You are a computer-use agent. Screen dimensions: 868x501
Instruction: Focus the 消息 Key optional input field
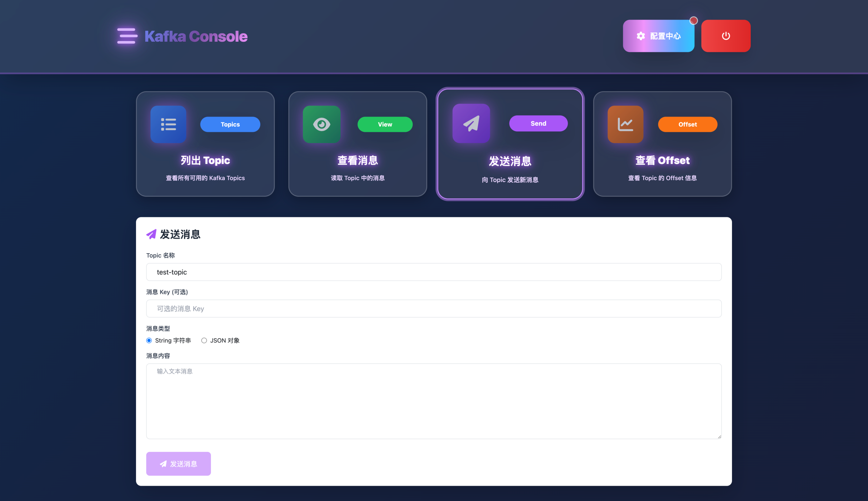(434, 308)
